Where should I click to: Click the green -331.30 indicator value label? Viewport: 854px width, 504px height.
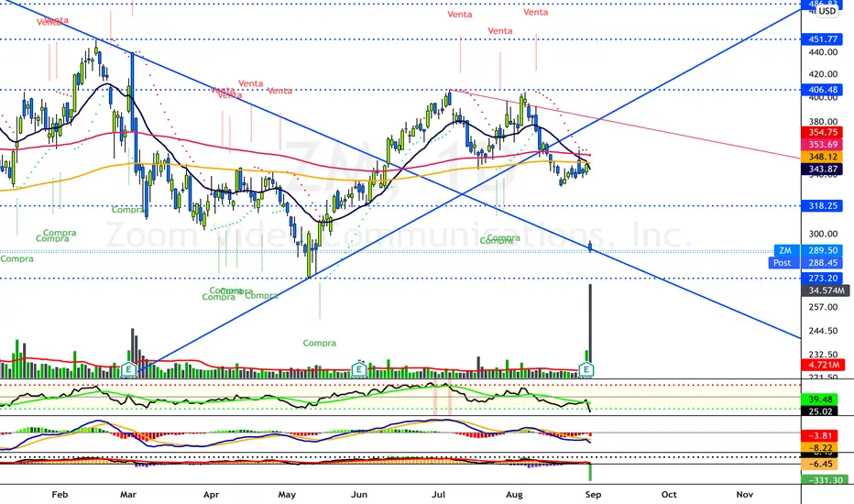click(x=825, y=480)
